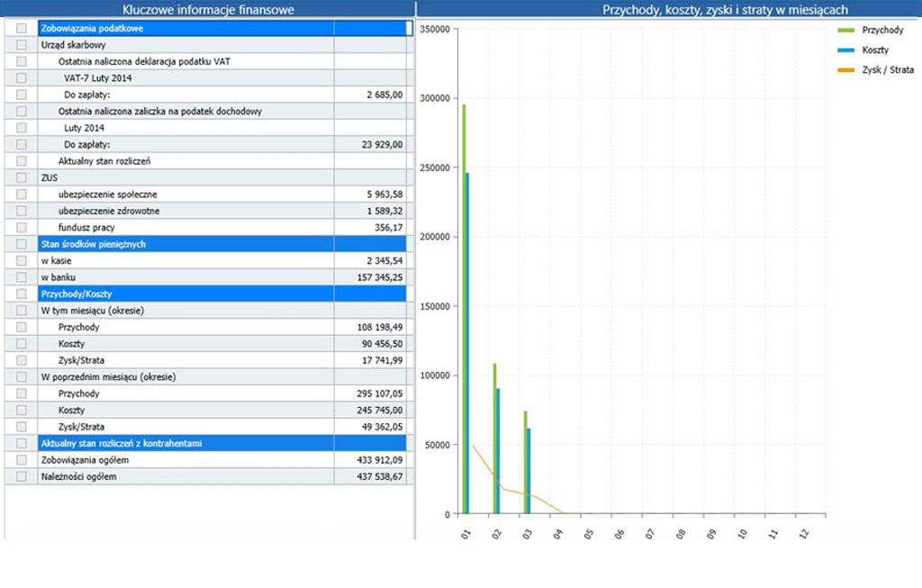Click Koszty legend label
Image resolution: width=922 pixels, height=588 pixels.
pos(875,50)
